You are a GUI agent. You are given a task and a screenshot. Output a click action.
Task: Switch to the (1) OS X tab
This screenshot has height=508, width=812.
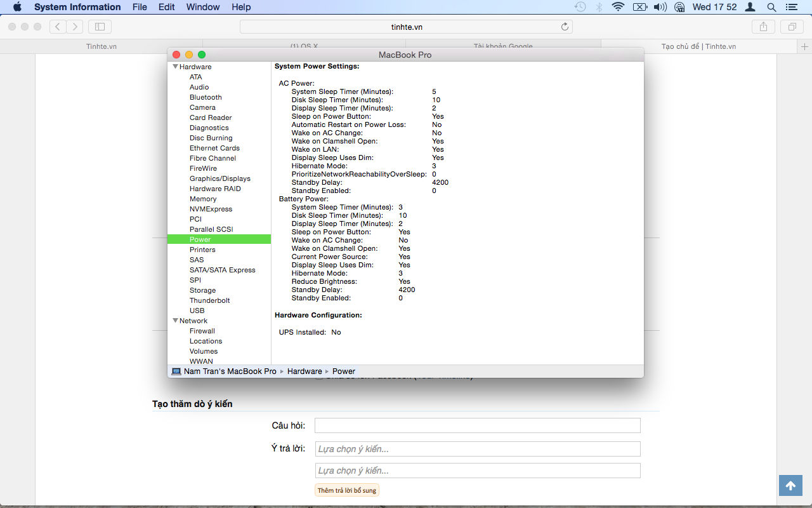pos(304,46)
